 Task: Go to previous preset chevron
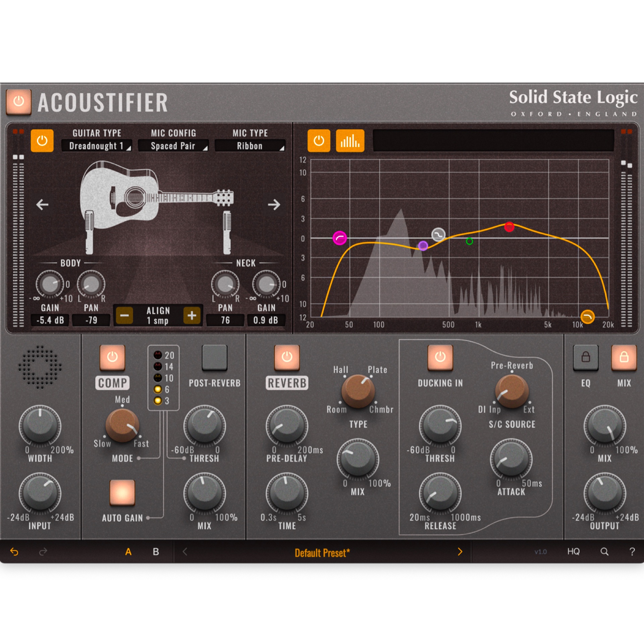coord(184,552)
